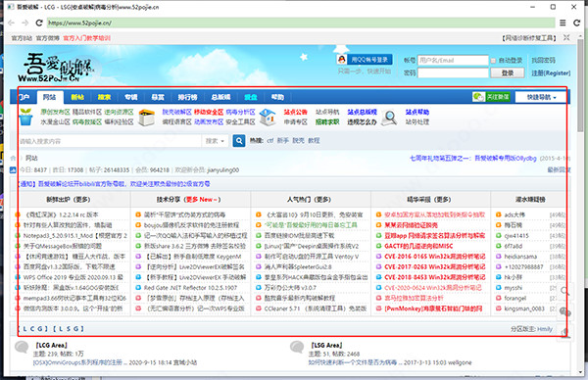The image size is (588, 380).
Task: Open the 搜索 nav tab
Action: point(104,97)
